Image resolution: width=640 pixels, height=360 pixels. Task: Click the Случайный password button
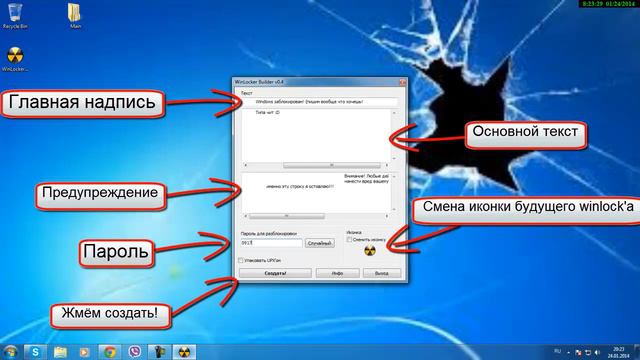pyautogui.click(x=320, y=243)
